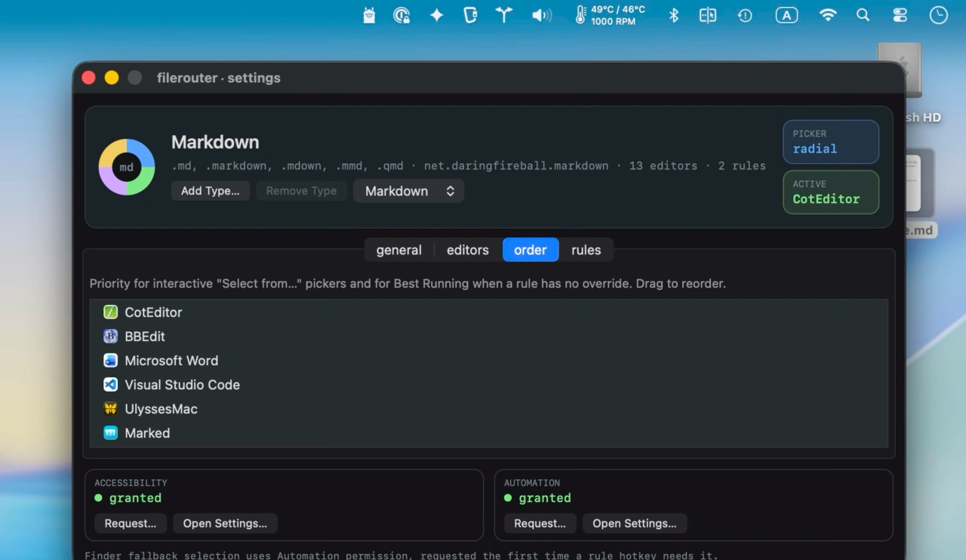Switch to the editors tab
Screen dimensions: 966x560
(x=468, y=250)
